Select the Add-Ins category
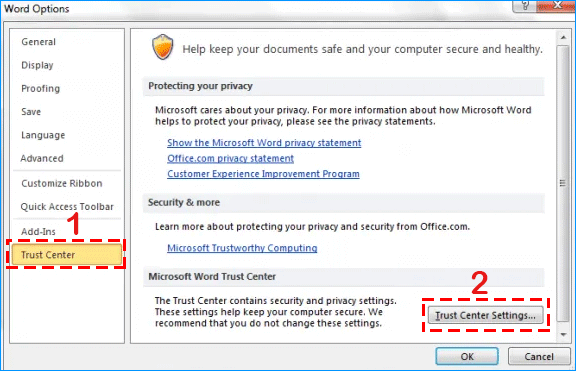Image resolution: width=576 pixels, height=371 pixels. click(x=38, y=231)
